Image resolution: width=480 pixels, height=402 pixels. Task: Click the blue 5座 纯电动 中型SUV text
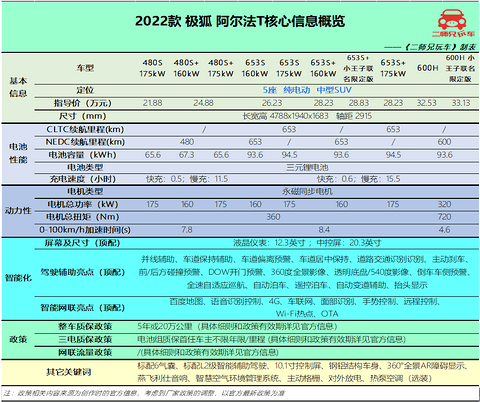(x=307, y=90)
